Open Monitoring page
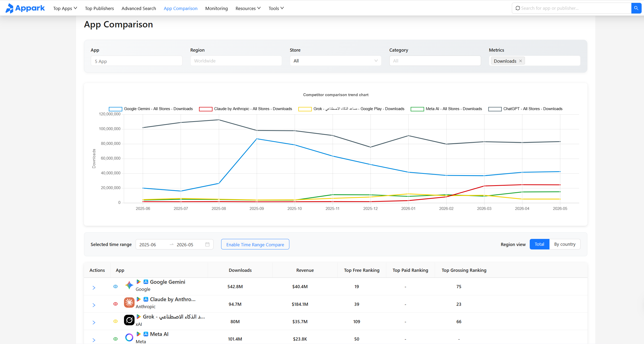Image resolution: width=644 pixels, height=344 pixels. [216, 8]
